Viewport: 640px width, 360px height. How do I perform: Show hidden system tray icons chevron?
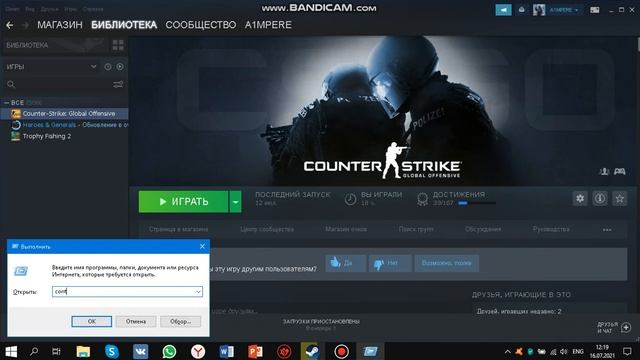point(507,351)
